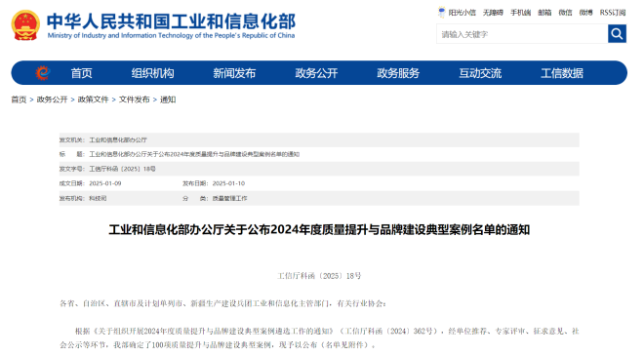
Task: Click the red swirl icon in navigation bar
Action: (x=43, y=73)
